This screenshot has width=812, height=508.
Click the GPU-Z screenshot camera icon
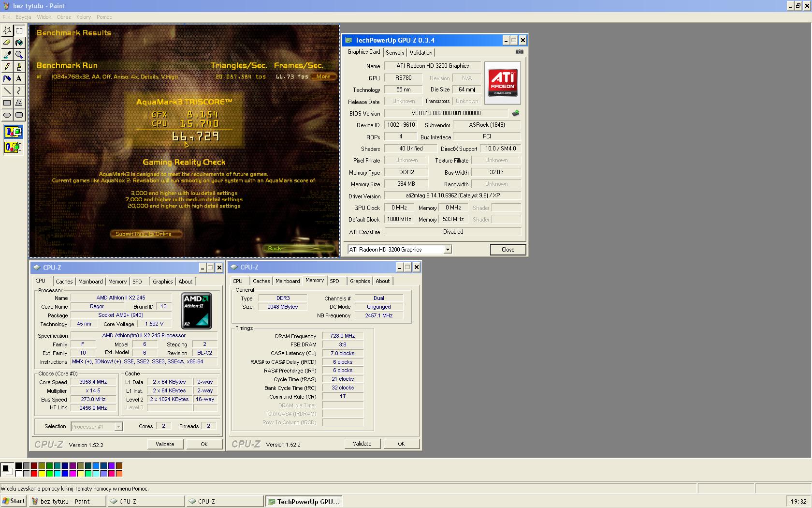519,52
